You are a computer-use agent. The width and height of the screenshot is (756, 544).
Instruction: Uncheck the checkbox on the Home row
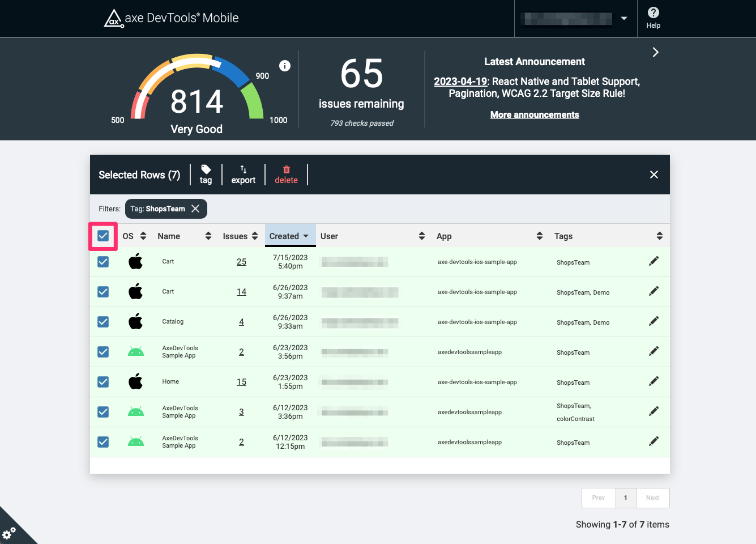pyautogui.click(x=102, y=381)
